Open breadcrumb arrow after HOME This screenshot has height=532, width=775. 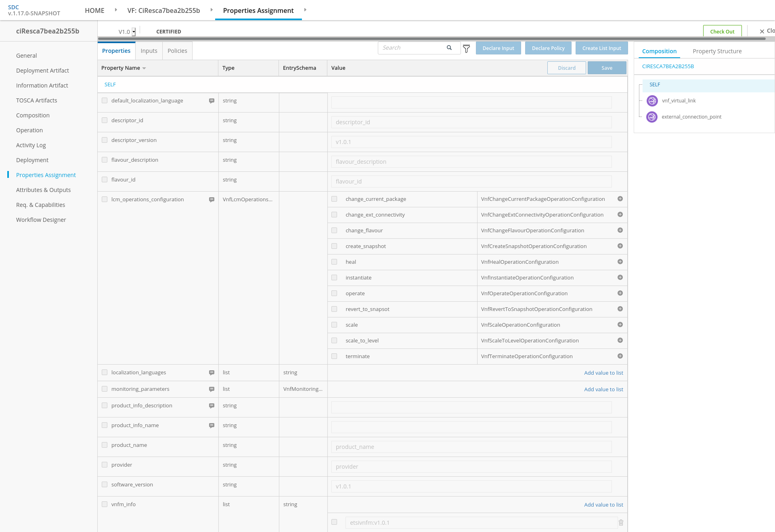click(116, 10)
